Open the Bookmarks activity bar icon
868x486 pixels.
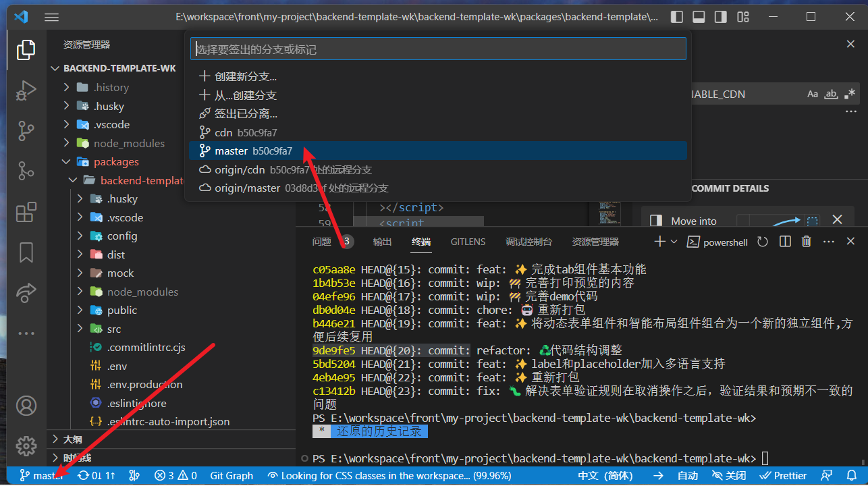pos(26,252)
